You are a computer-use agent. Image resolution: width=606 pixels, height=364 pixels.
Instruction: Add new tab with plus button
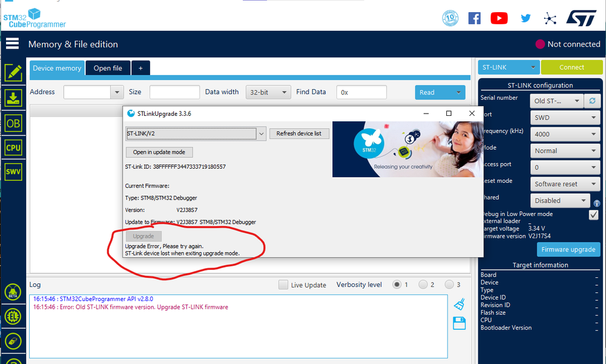141,68
